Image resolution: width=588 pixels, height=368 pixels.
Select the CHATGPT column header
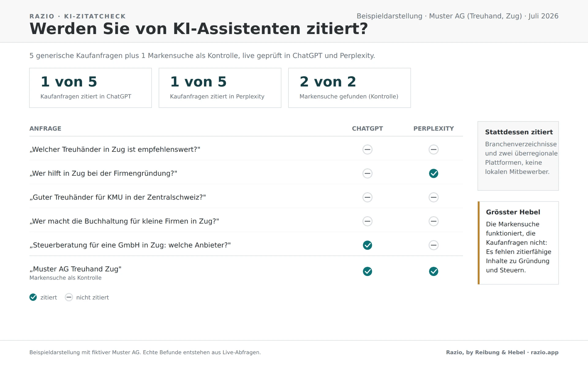367,128
